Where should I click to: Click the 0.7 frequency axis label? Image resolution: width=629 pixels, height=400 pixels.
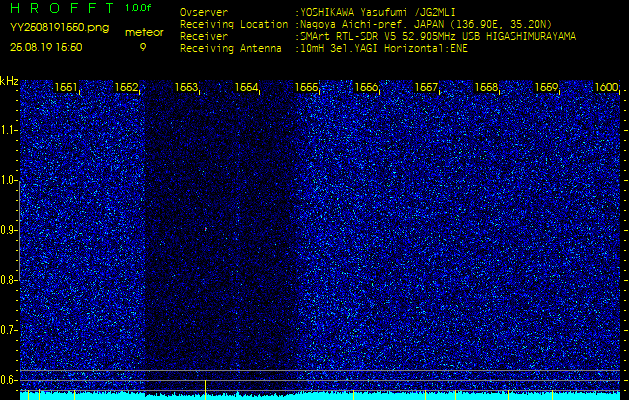[8, 330]
